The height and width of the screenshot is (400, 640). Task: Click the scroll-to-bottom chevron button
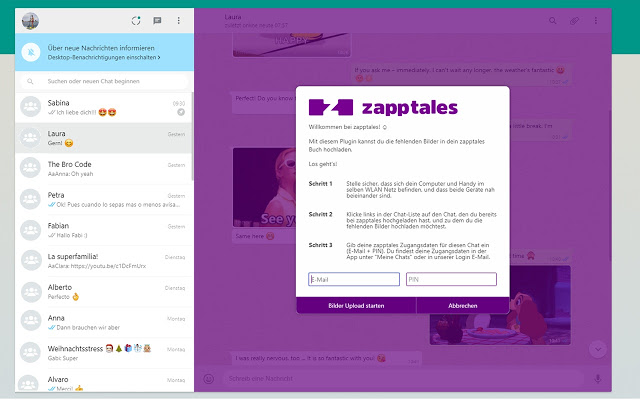(x=598, y=349)
